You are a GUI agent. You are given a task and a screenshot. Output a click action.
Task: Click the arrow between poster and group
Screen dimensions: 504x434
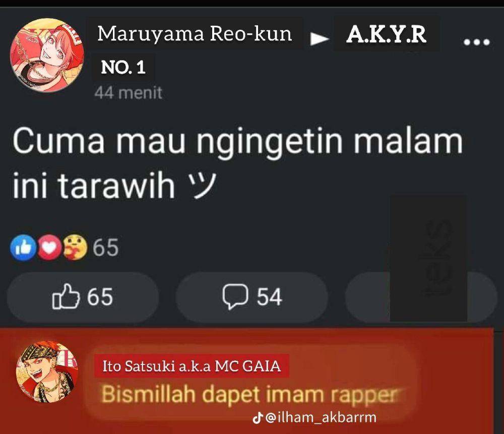tap(319, 38)
